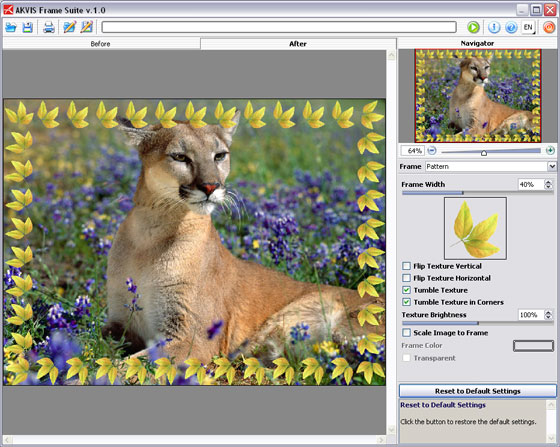The width and height of the screenshot is (560, 447).
Task: Adjust the Frame Width slider
Action: point(478,193)
